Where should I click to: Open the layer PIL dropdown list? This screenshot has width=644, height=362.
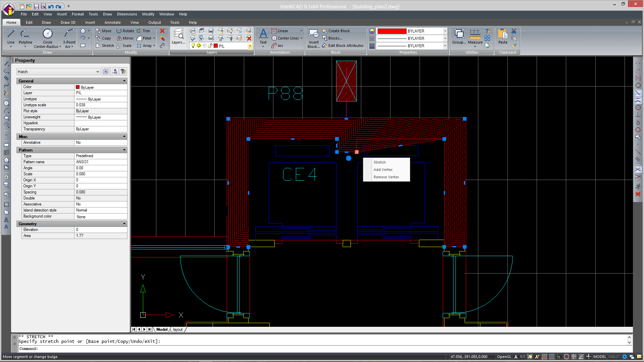(250, 46)
